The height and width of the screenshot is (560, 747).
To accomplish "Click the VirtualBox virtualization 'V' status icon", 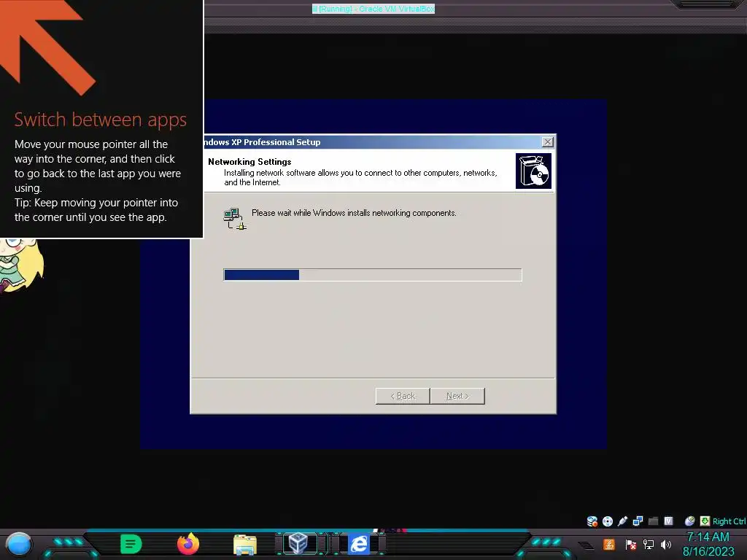I will (x=668, y=521).
